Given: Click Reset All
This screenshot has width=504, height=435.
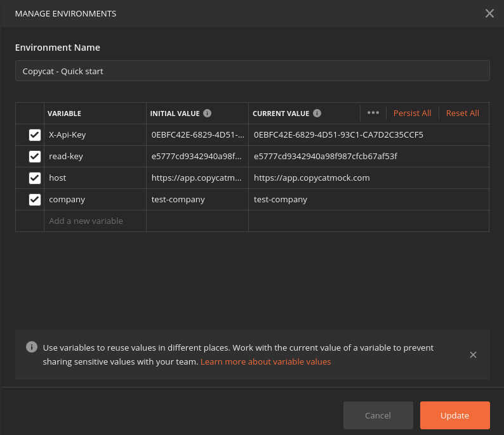Looking at the screenshot, I should click(462, 114).
